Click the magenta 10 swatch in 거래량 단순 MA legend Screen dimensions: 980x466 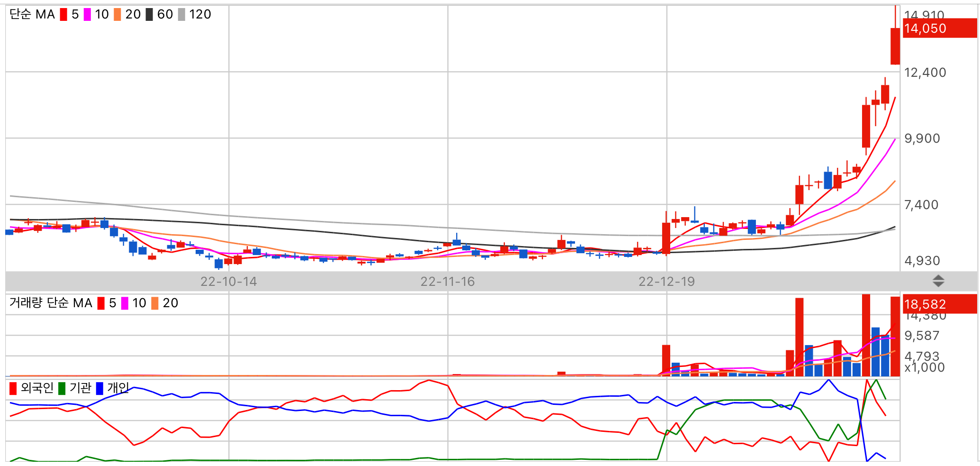125,303
